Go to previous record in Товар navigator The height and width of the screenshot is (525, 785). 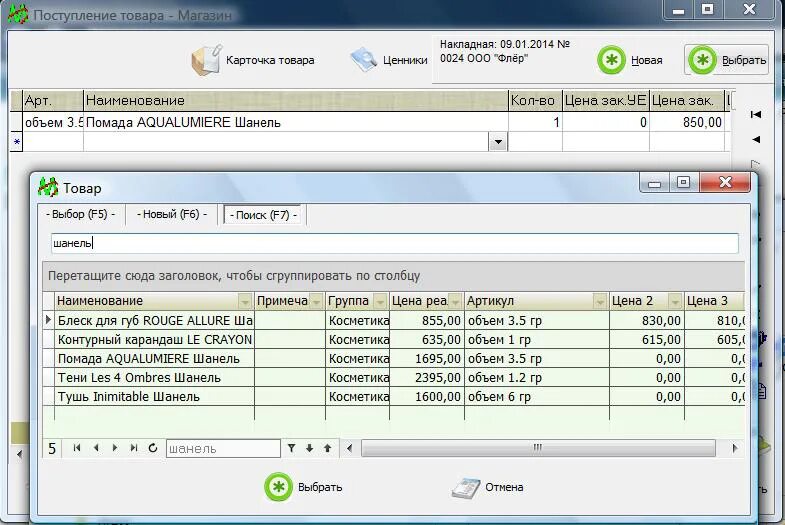coord(96,448)
